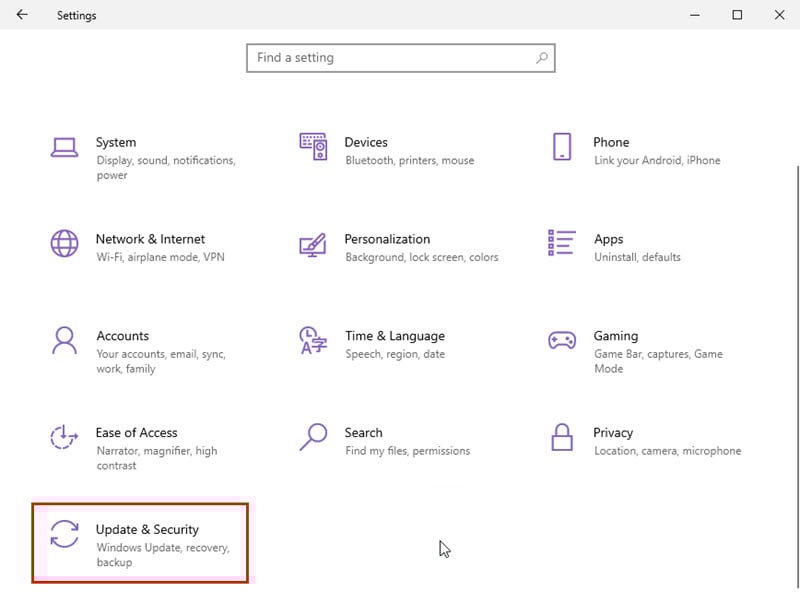This screenshot has width=800, height=603.
Task: Click the Phone icon
Action: [562, 147]
